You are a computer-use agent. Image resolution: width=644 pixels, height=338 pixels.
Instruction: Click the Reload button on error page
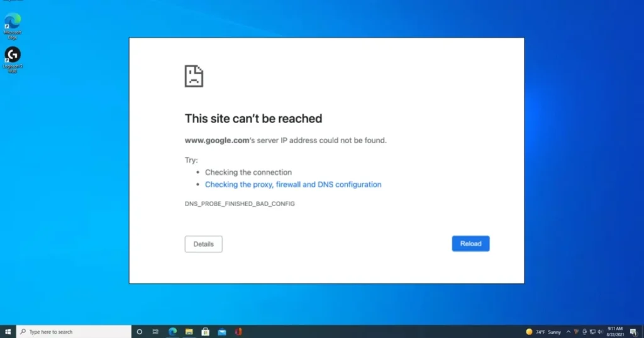tap(470, 244)
